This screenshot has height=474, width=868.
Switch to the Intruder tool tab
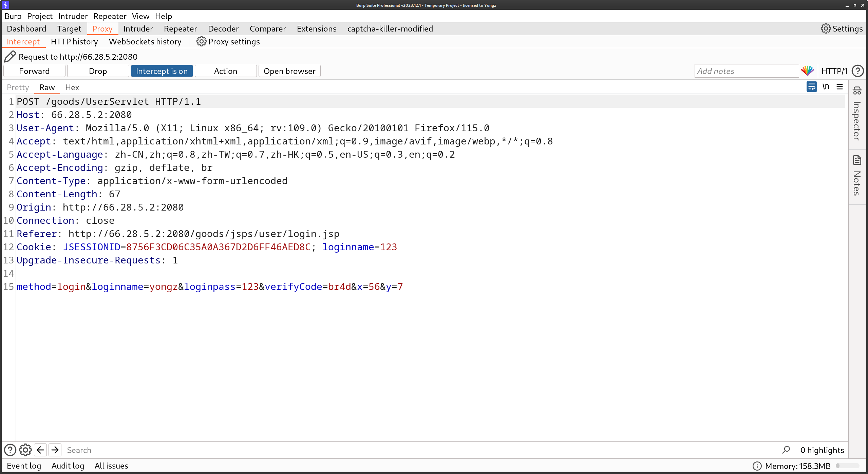pos(138,29)
